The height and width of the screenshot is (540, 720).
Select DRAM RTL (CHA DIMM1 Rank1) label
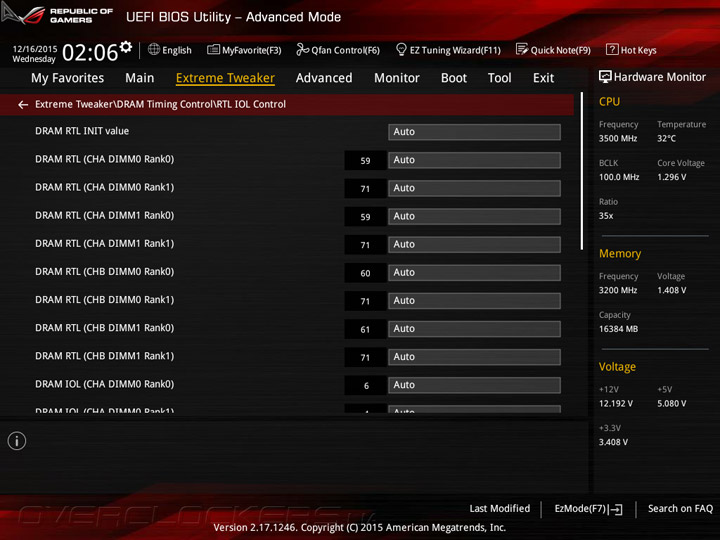coord(105,244)
